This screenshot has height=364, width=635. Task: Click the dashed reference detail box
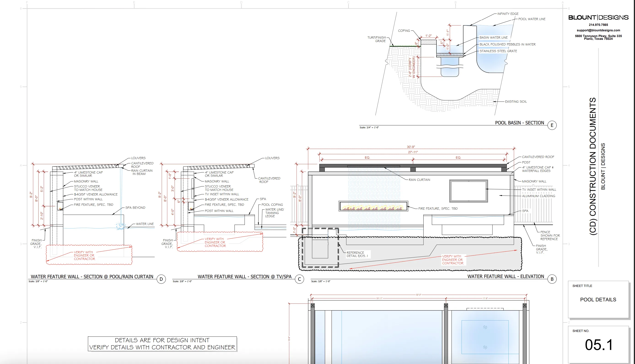[320, 247]
